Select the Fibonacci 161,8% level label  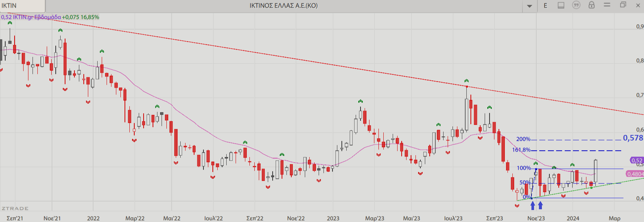(x=521, y=150)
